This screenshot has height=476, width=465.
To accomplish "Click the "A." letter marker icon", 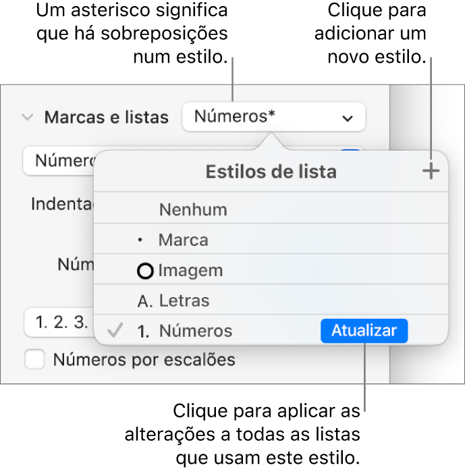I will point(145,301).
